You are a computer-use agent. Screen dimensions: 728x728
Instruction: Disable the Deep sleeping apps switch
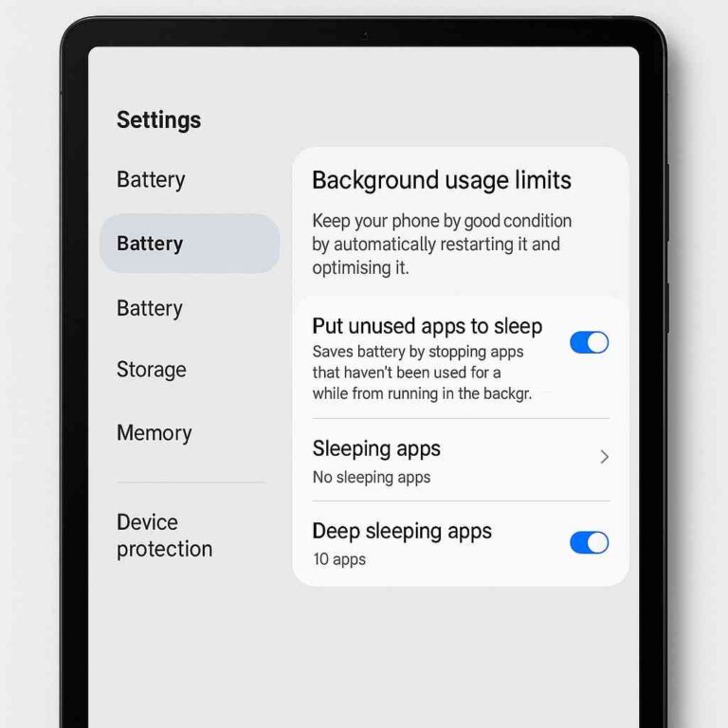click(589, 542)
